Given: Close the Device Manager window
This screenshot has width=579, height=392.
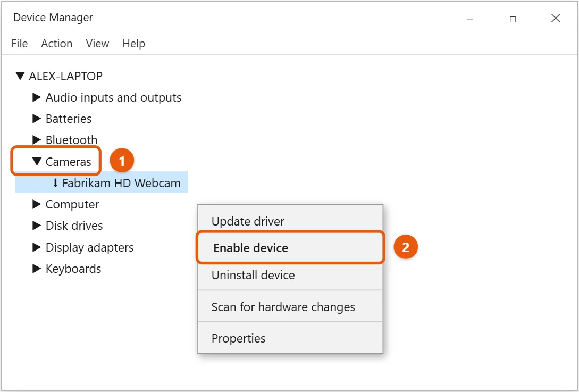Looking at the screenshot, I should [556, 18].
